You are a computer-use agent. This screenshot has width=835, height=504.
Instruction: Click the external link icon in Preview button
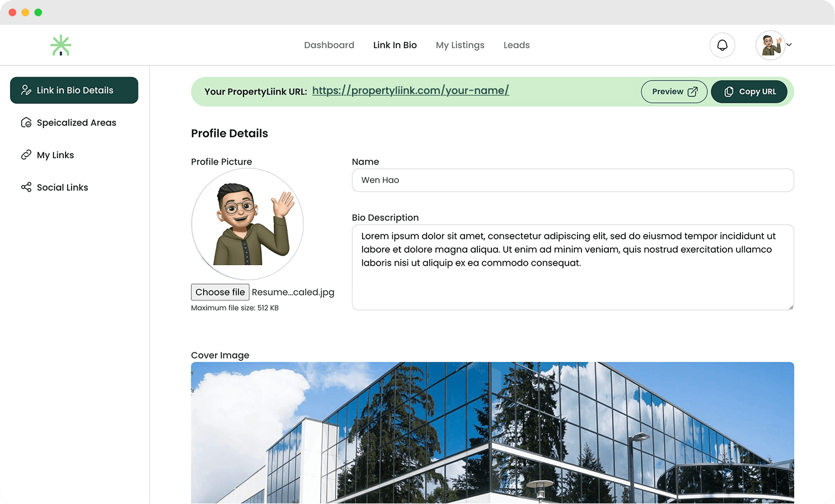point(692,92)
